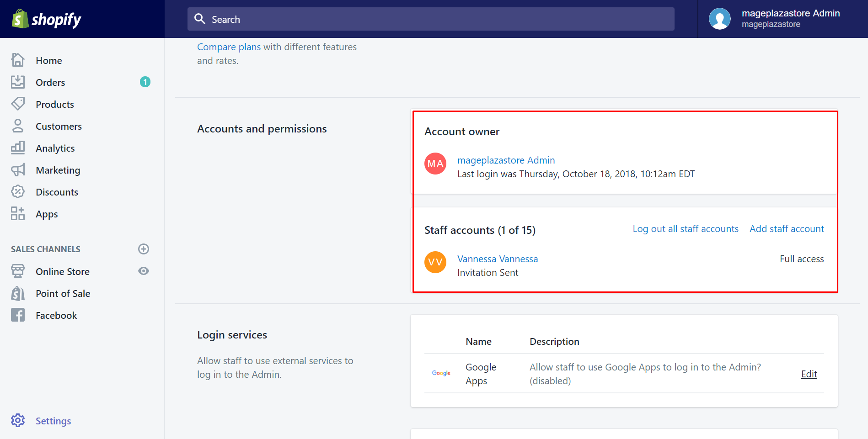Viewport: 868px width, 439px height.
Task: Click the 'Full access' permission text
Action: tap(802, 259)
